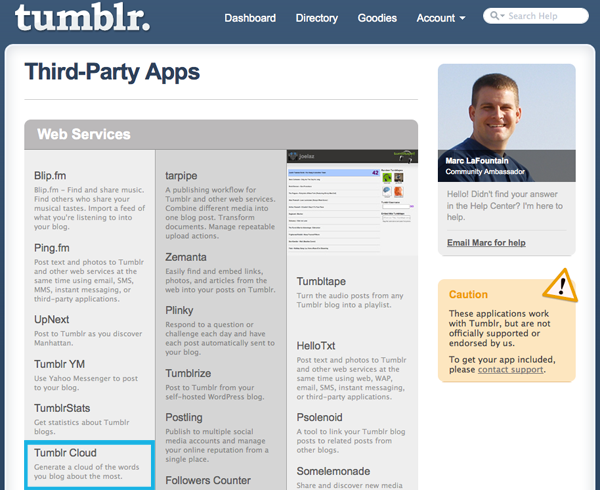Open the Ping.fm app link
The height and width of the screenshot is (490, 600).
point(52,248)
